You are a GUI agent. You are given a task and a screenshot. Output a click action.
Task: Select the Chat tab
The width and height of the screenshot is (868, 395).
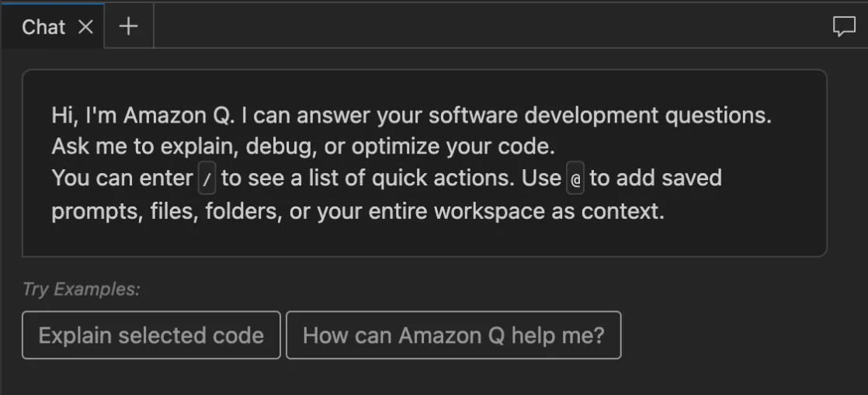click(43, 27)
